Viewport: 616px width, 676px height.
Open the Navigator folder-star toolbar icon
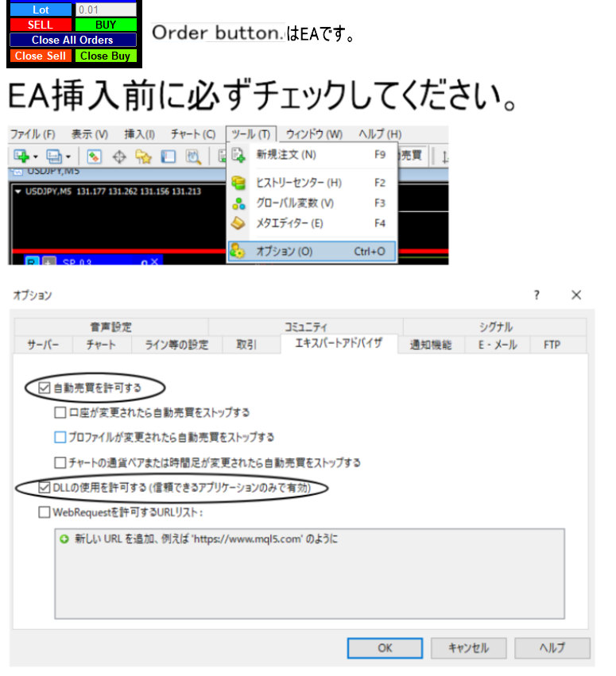(144, 156)
